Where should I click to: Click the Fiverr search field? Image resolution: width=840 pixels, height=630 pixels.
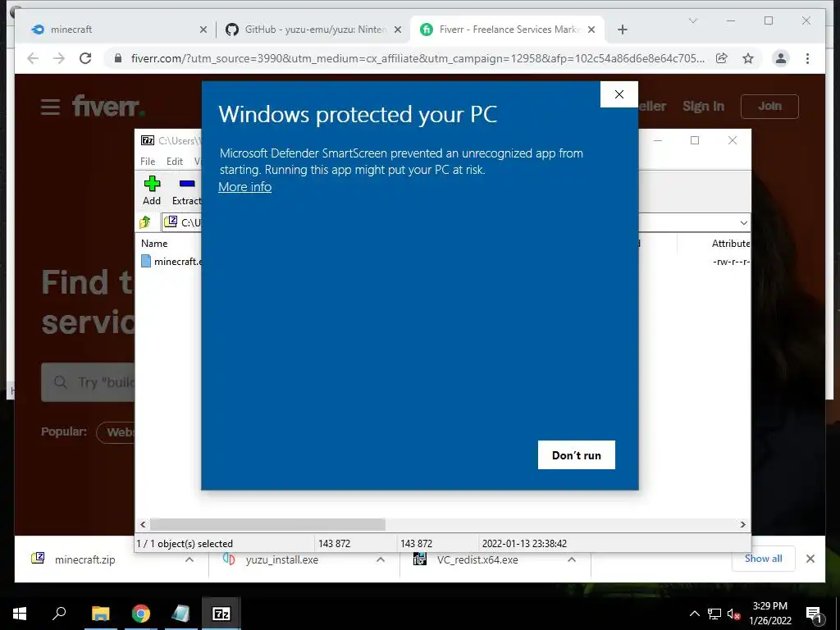coord(88,382)
